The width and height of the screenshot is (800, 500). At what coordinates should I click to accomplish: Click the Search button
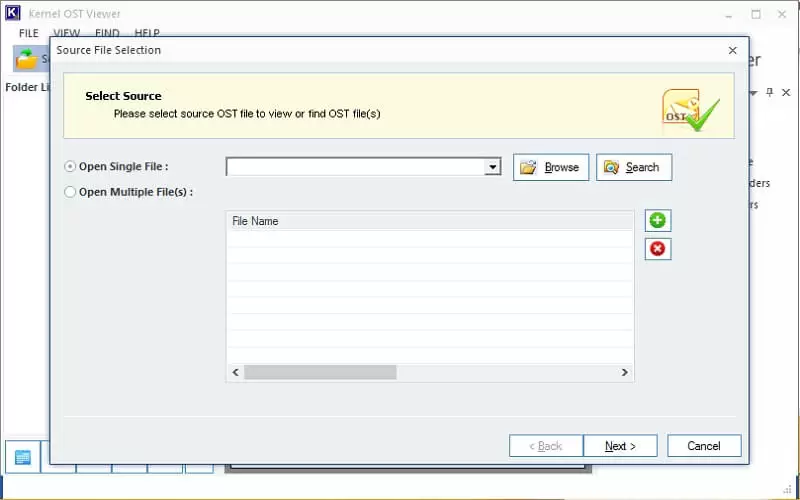pos(634,167)
